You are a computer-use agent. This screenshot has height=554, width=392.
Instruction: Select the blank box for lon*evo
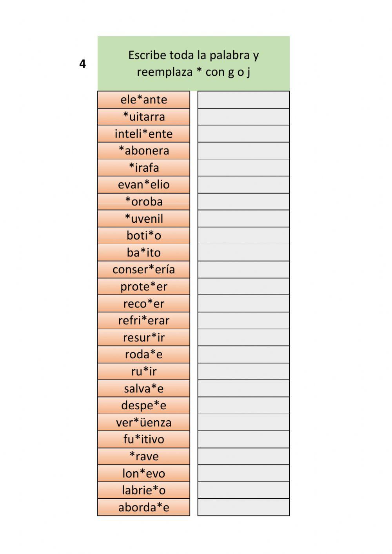[243, 474]
